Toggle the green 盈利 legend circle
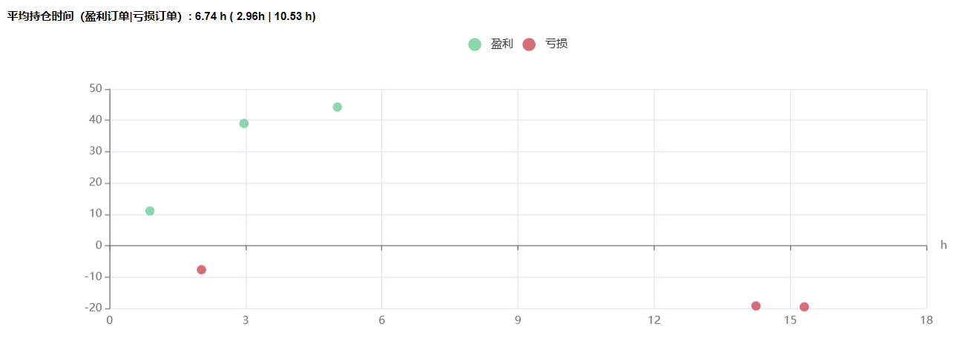Image resolution: width=980 pixels, height=347 pixels. pos(475,44)
